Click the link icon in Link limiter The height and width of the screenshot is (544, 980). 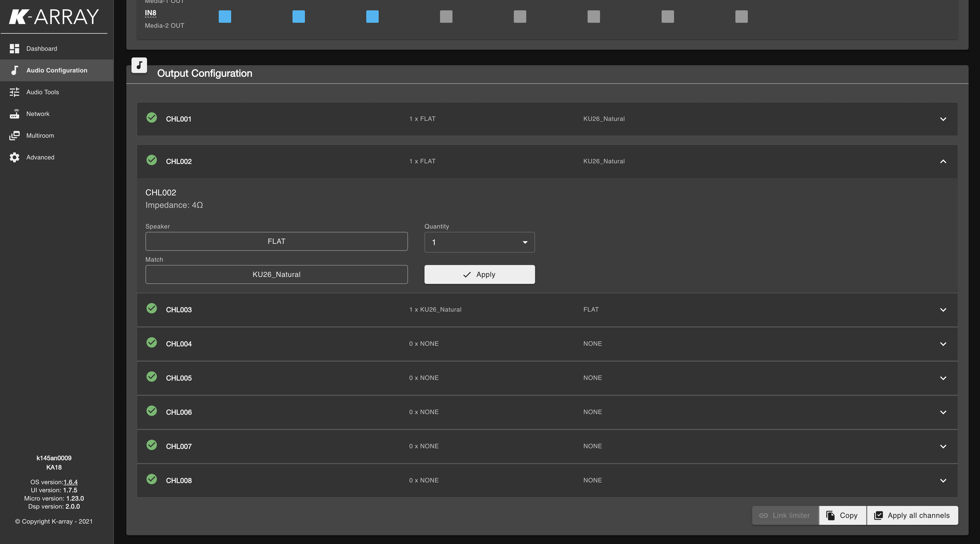tap(764, 516)
